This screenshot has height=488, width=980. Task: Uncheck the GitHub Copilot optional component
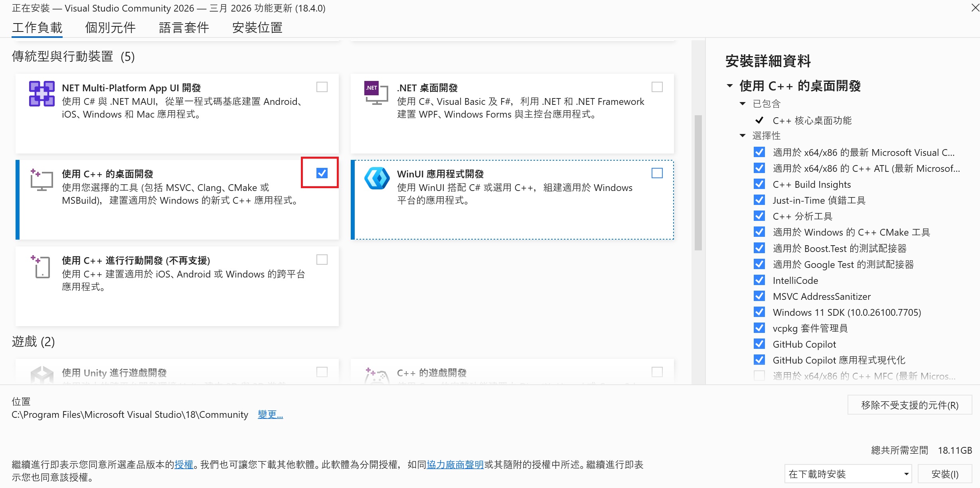(x=759, y=344)
